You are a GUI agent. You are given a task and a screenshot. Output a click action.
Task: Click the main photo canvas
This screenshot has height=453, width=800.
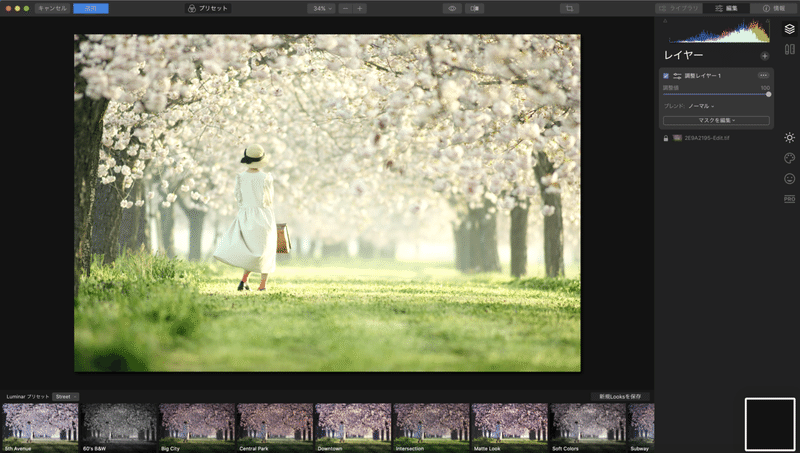click(327, 203)
